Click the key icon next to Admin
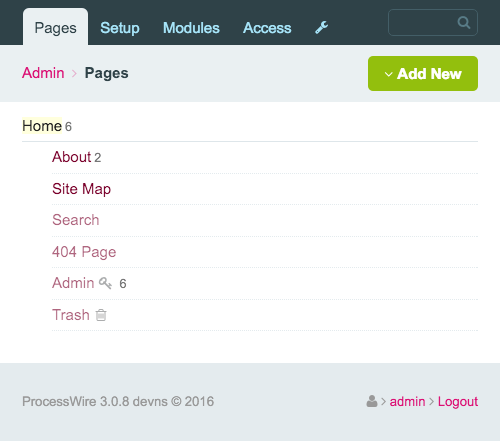 pyautogui.click(x=105, y=283)
